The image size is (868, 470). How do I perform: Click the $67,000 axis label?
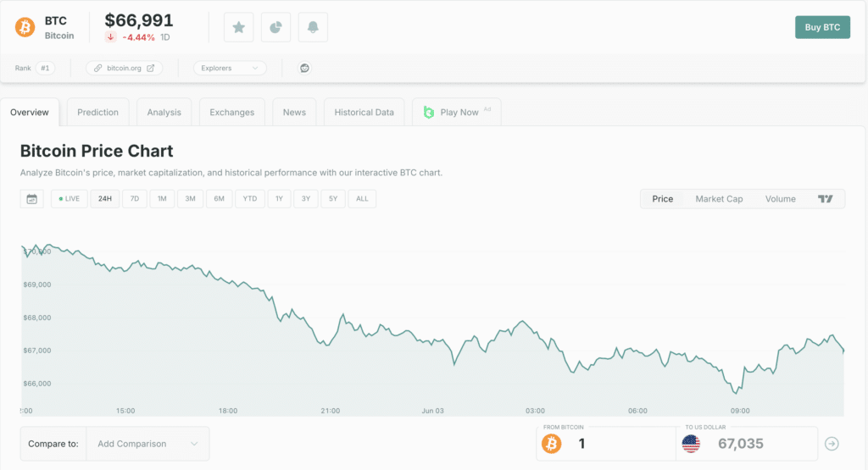click(x=37, y=351)
